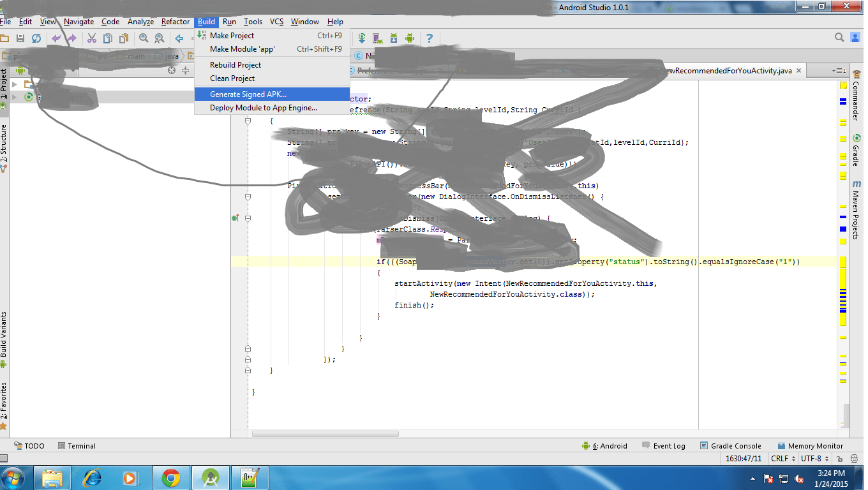Expand the first folder in project tree
This screenshot has width=868, height=490.
(x=15, y=84)
